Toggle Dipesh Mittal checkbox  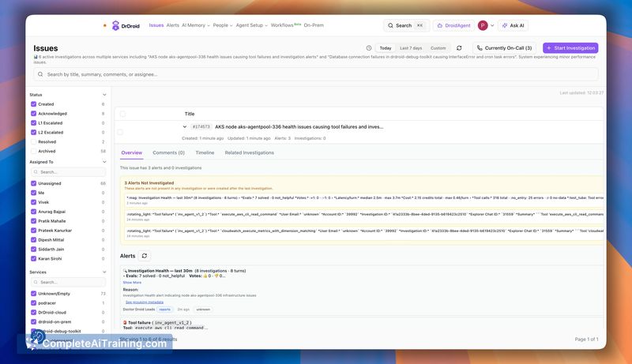tap(33, 239)
